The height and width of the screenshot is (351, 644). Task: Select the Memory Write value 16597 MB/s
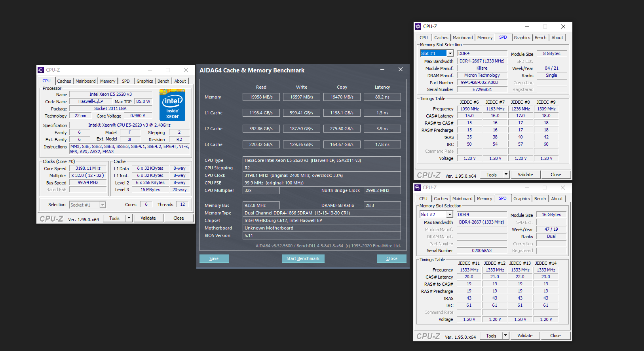click(x=302, y=97)
